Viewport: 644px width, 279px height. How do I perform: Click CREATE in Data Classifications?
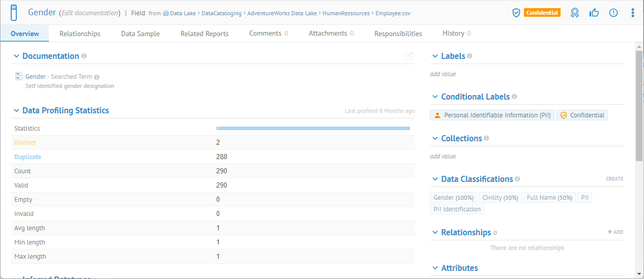click(x=614, y=179)
